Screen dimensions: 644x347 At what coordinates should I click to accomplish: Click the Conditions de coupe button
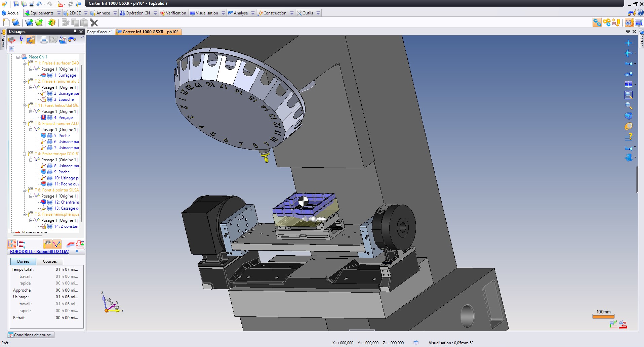point(31,335)
